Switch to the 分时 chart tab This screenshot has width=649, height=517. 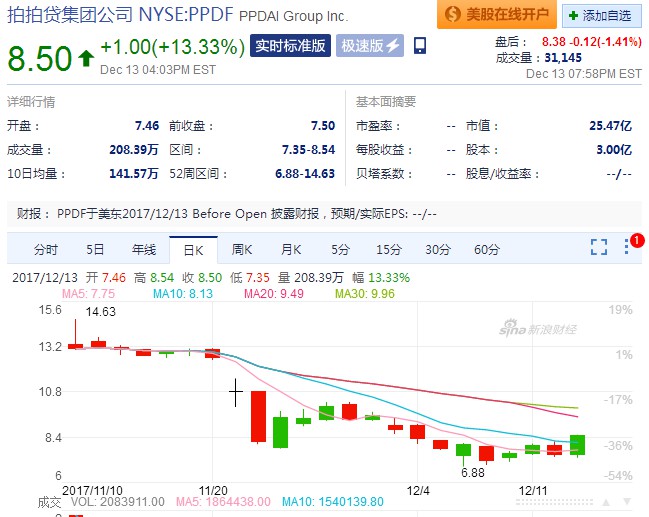click(46, 250)
